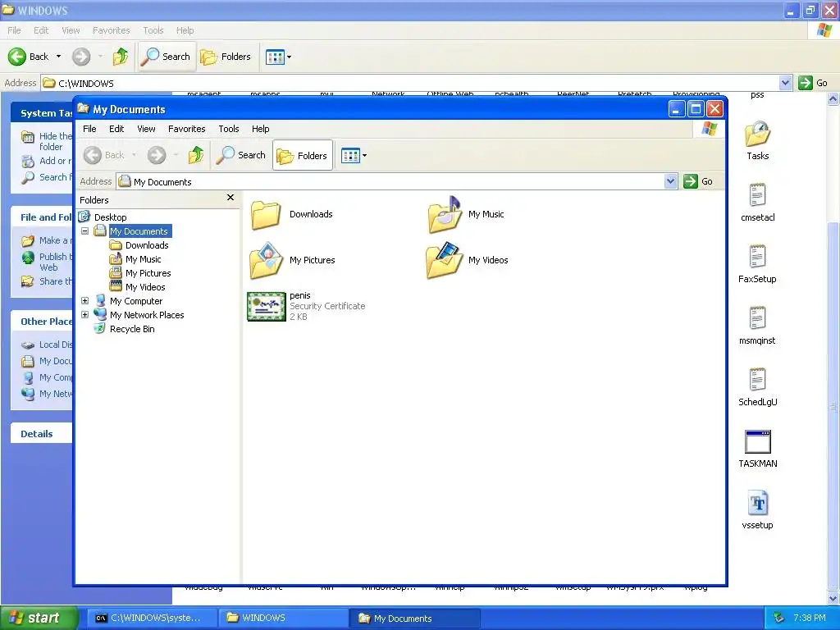Select My Documents in the folder tree
This screenshot has height=630, width=840.
(x=139, y=231)
